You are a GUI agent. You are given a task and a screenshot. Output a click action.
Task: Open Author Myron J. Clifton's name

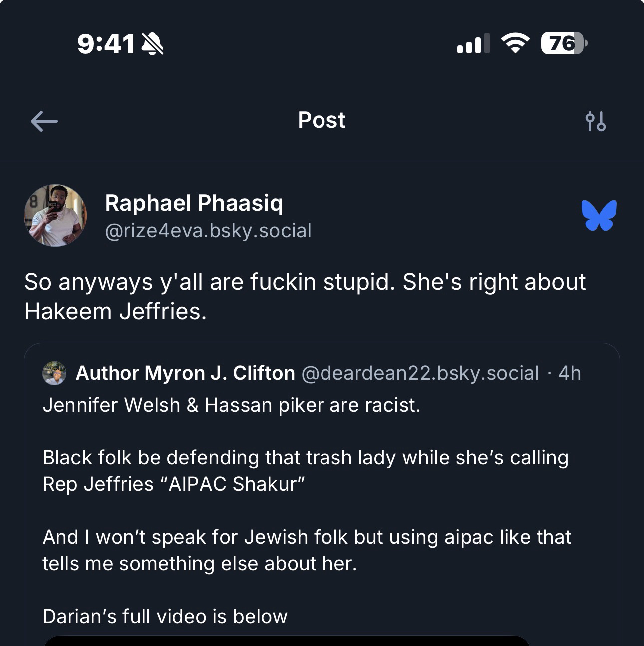(x=185, y=373)
